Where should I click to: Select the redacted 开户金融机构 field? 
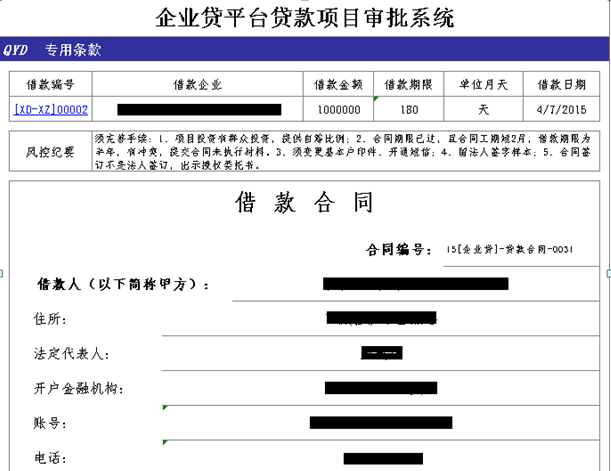pyautogui.click(x=381, y=387)
